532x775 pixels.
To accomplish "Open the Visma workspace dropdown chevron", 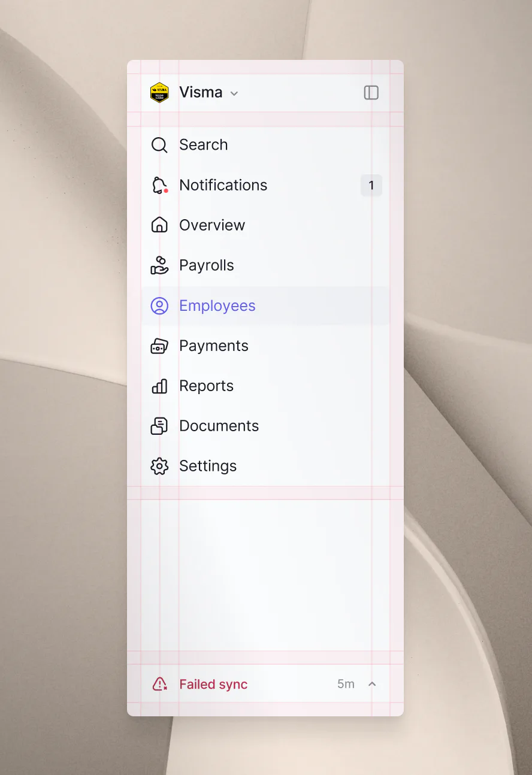I will (234, 93).
